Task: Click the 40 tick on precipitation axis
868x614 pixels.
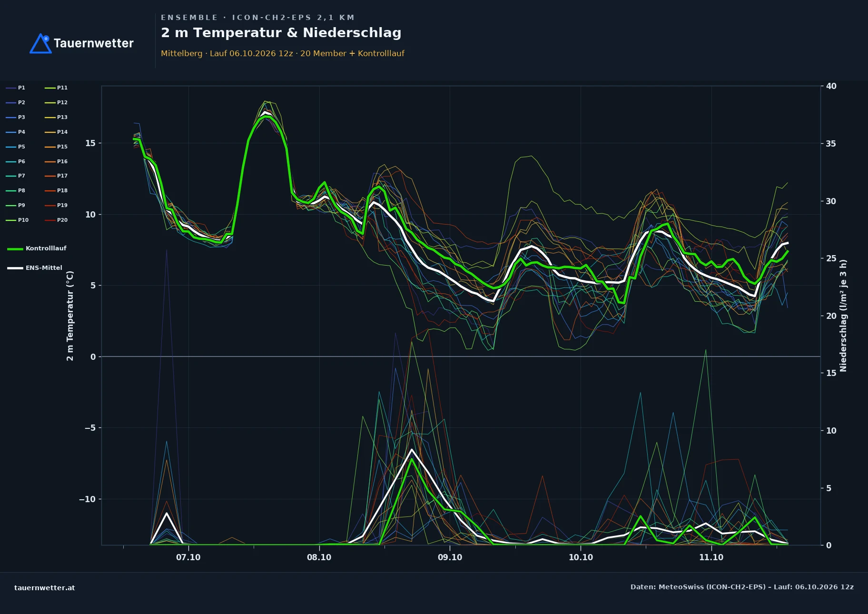Action: 831,86
